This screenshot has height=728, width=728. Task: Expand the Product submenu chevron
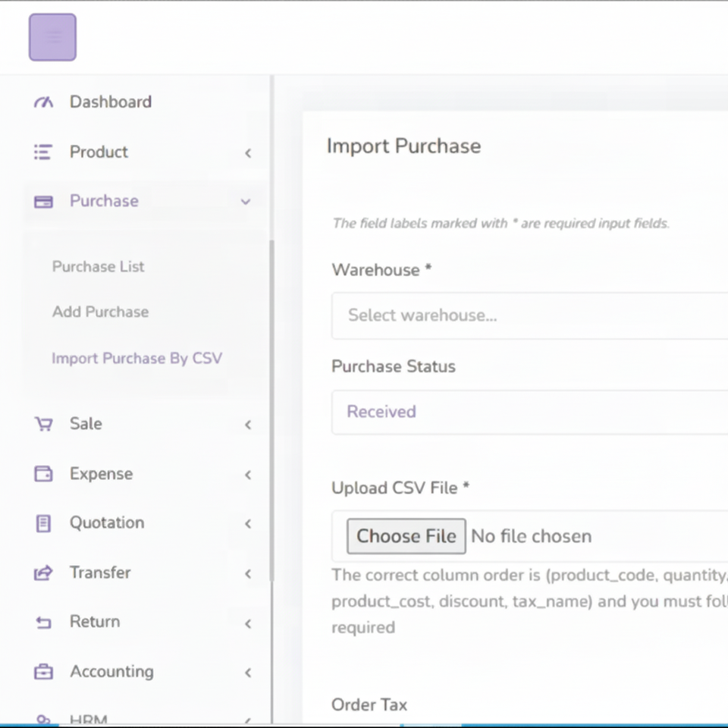[247, 153]
